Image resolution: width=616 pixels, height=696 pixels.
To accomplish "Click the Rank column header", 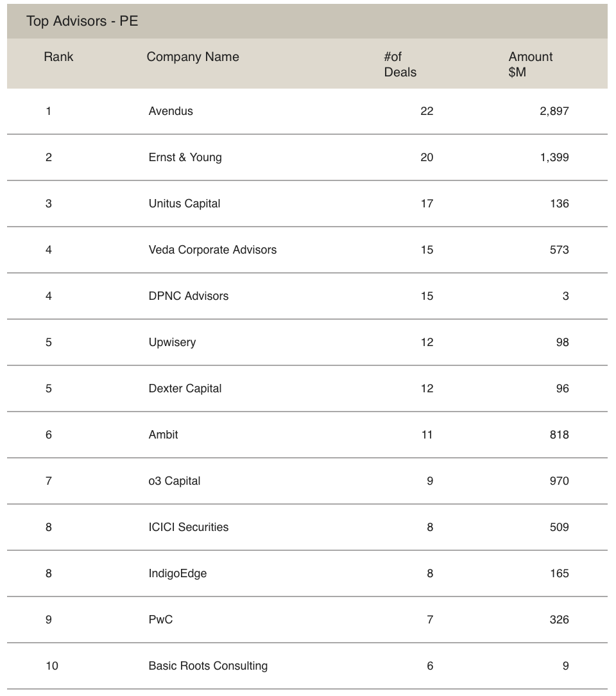I will [58, 57].
